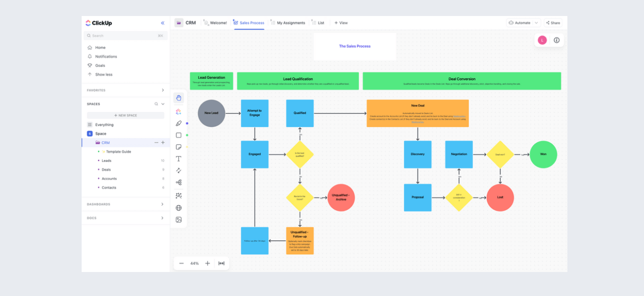Expand the Dashboards section
644x296 pixels.
click(x=162, y=204)
